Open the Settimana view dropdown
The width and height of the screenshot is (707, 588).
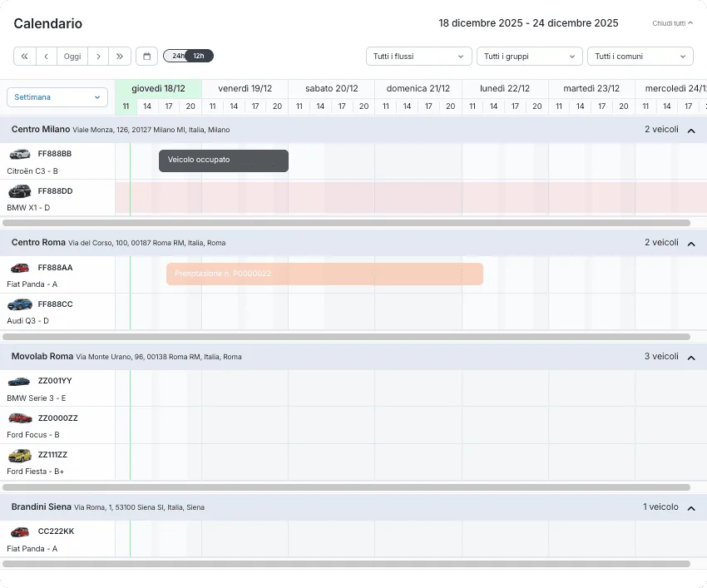pos(57,97)
